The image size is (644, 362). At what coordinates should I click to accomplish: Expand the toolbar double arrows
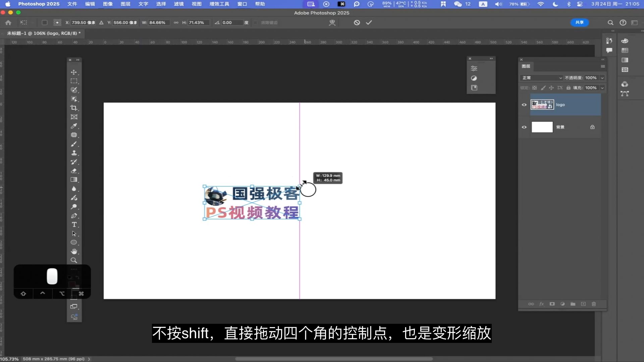click(78, 60)
